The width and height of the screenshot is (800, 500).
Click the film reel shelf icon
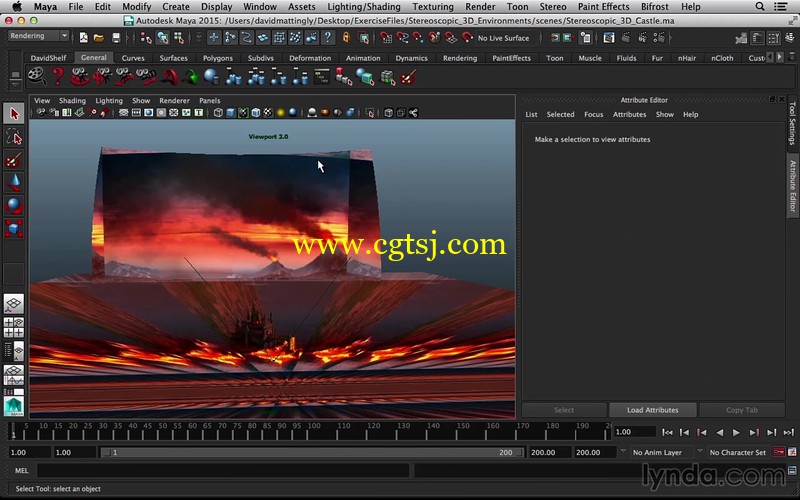click(x=37, y=77)
